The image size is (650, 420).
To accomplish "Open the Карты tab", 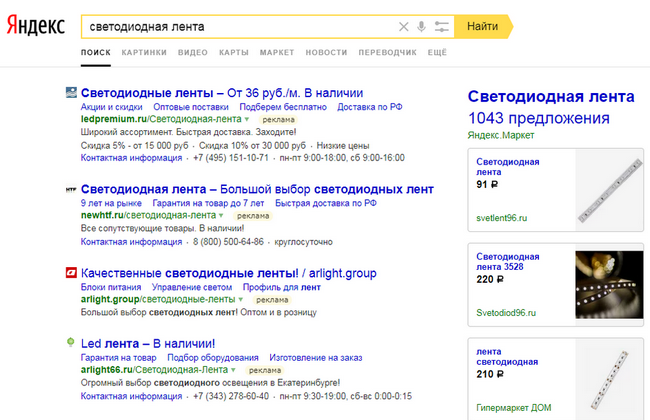I will [234, 53].
